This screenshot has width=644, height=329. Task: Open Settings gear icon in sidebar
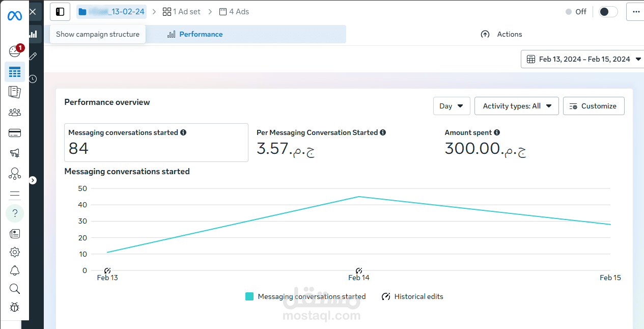[15, 252]
